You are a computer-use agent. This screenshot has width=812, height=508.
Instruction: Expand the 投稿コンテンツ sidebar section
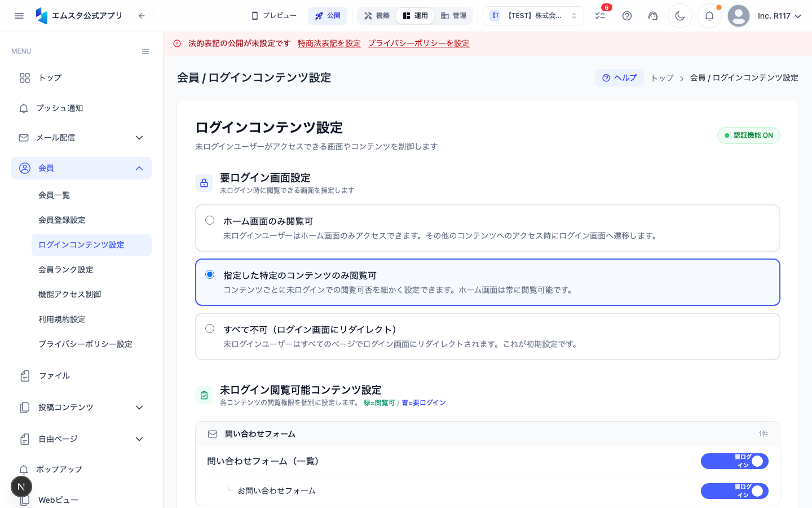pos(81,408)
